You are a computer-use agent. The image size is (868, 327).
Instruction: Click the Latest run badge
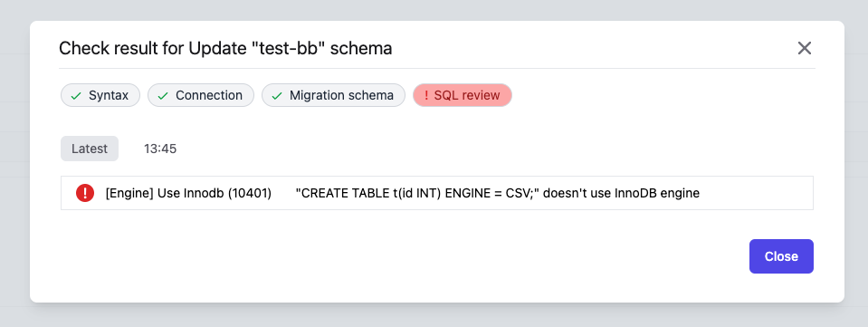90,149
